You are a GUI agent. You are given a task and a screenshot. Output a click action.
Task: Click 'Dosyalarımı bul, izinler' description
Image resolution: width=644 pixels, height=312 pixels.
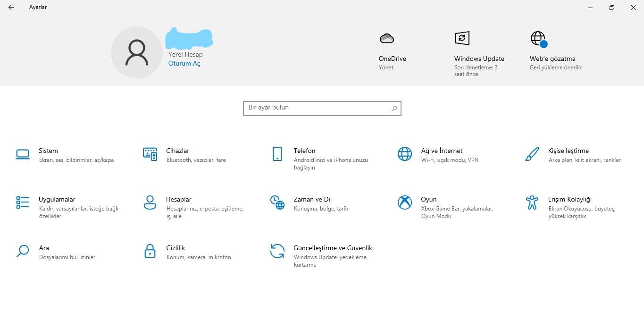click(67, 257)
